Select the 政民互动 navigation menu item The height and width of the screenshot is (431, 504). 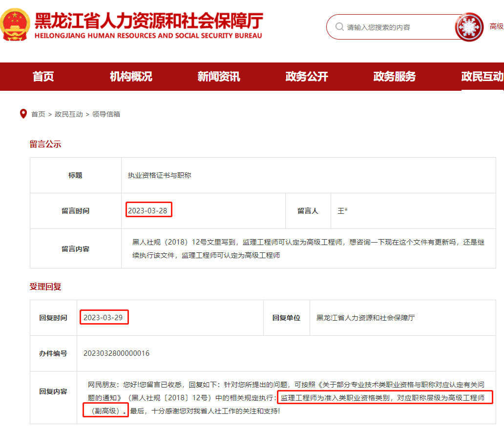(481, 77)
